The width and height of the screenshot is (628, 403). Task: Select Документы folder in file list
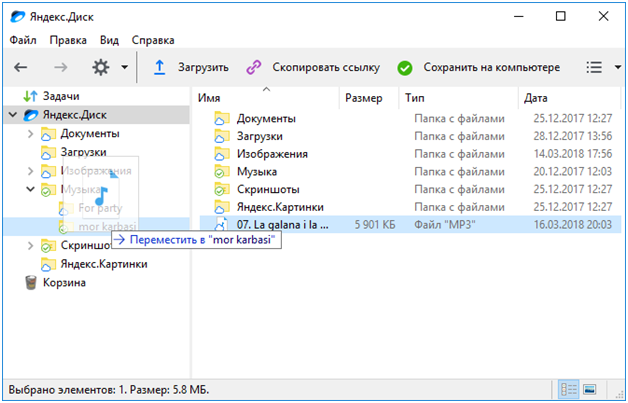tap(266, 119)
